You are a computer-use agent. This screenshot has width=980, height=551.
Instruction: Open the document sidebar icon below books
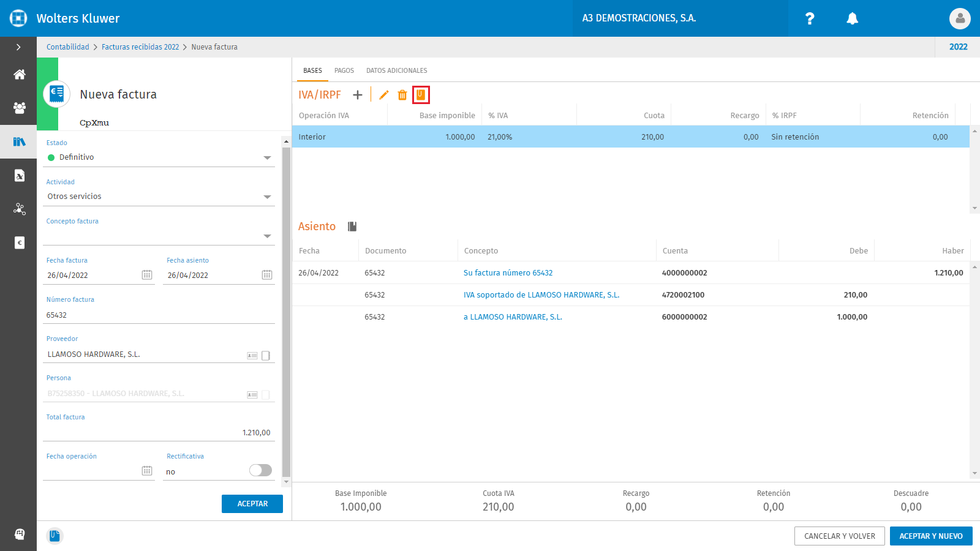(x=19, y=176)
